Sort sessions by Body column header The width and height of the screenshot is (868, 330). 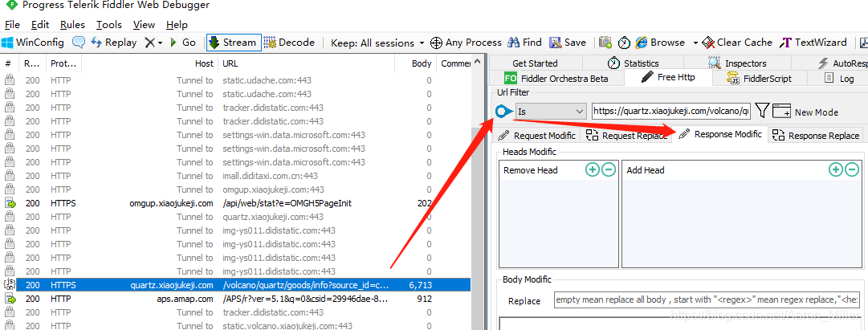tap(415, 63)
